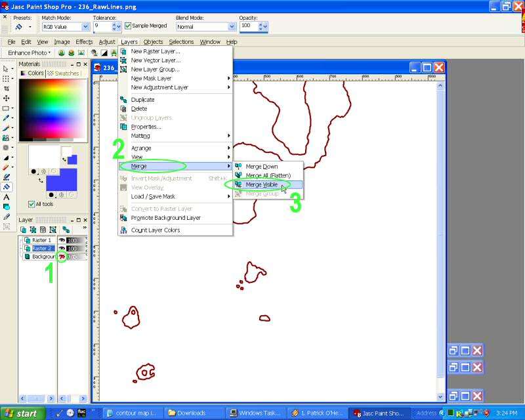Click the New Raster Layer icon in Layer palette
Screen dimensions: 525x420
(x=23, y=230)
